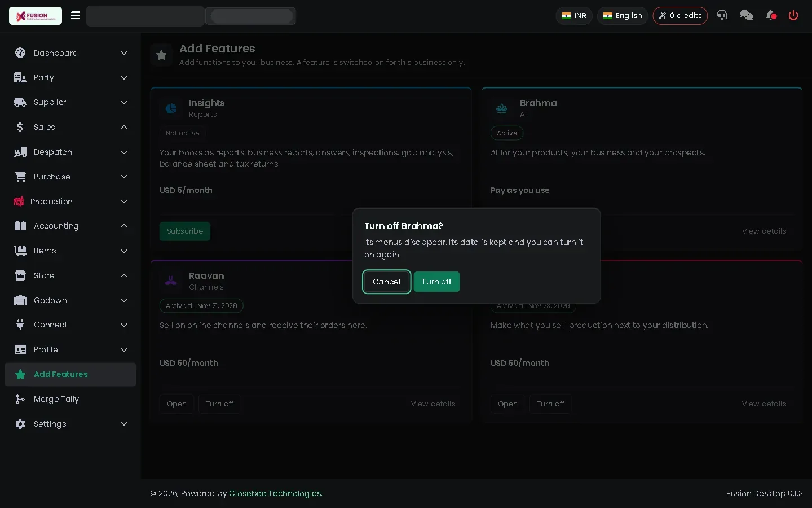This screenshot has width=812, height=508.
Task: Open the Closebee Technologies link
Action: tap(276, 493)
